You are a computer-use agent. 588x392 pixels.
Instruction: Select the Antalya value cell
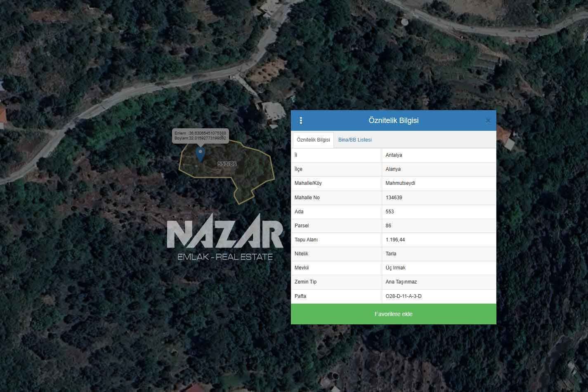(x=439, y=155)
